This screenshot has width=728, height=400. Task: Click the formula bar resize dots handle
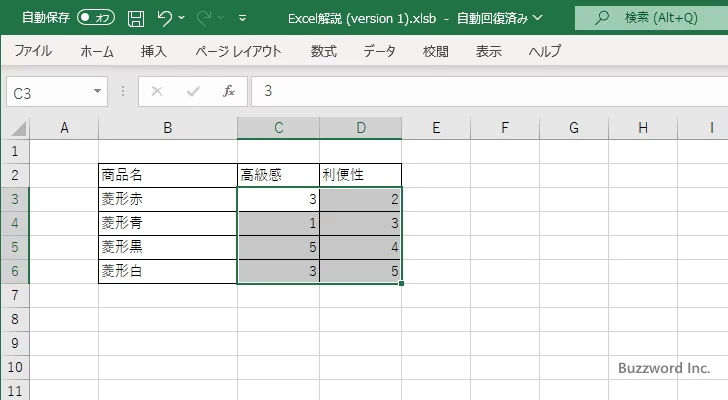(x=123, y=91)
